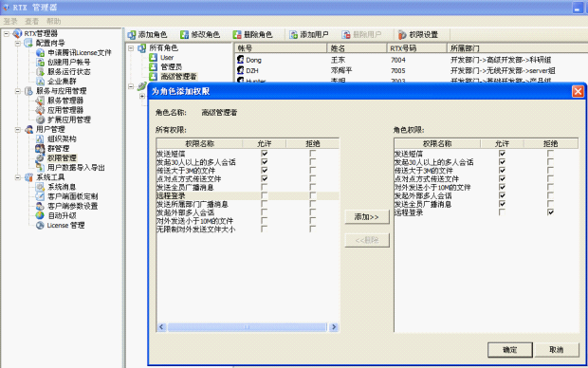Screen dimensions: 588x368
Task: Open the 客户端参数设置 icon
Action: coord(40,206)
